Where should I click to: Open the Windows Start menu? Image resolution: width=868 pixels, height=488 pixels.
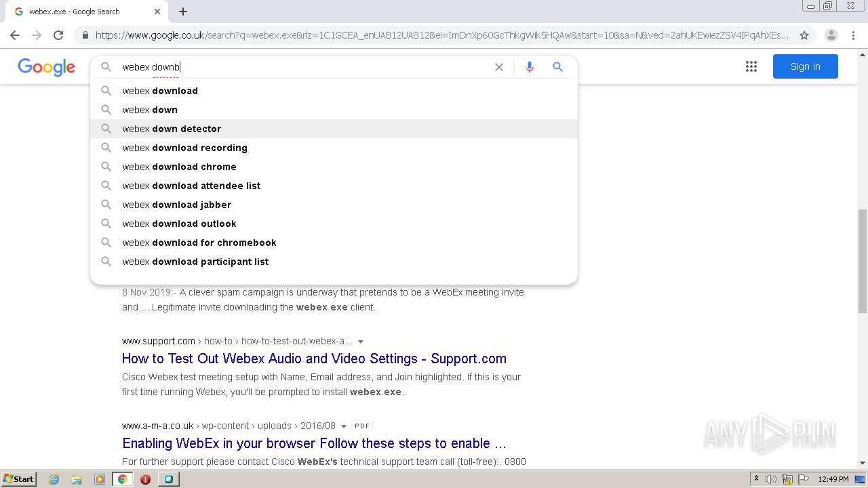pyautogui.click(x=18, y=479)
